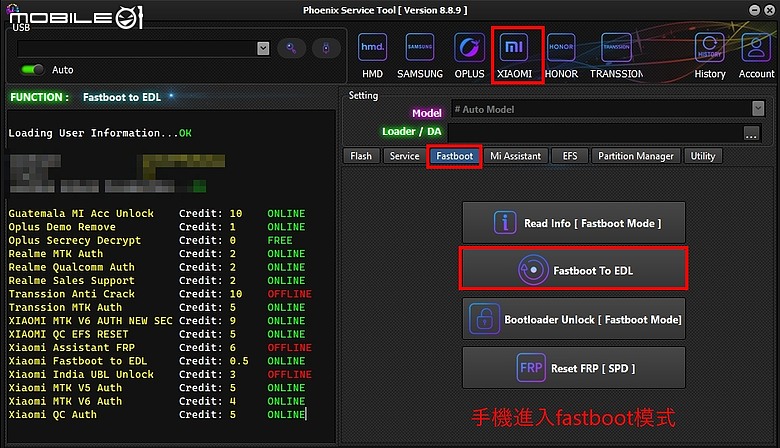Open the HMD brand section

click(x=372, y=56)
